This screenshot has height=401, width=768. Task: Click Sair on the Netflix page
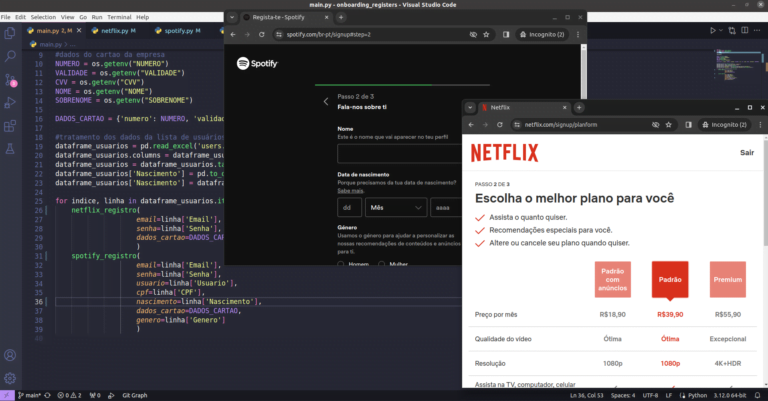(x=746, y=153)
